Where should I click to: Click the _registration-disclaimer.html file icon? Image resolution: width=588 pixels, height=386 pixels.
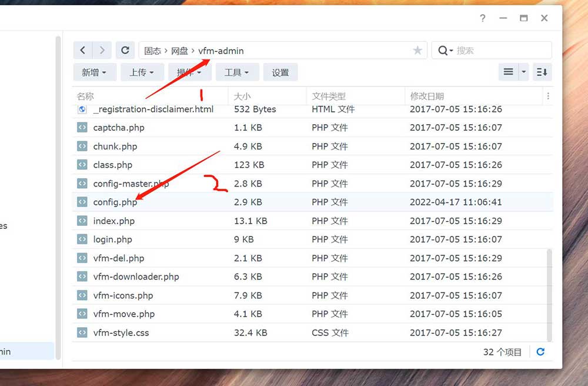pos(82,109)
